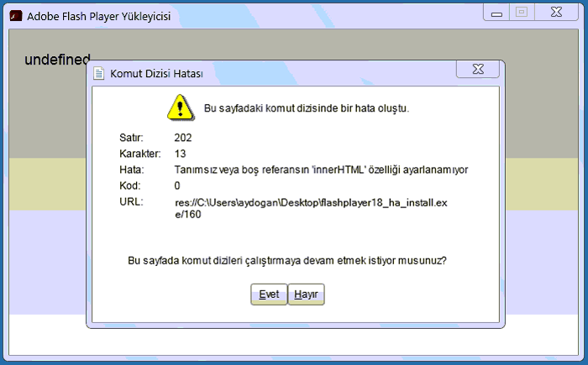Click the Kod value 0
Viewport: 588px width, 365px height.
pyautogui.click(x=177, y=185)
